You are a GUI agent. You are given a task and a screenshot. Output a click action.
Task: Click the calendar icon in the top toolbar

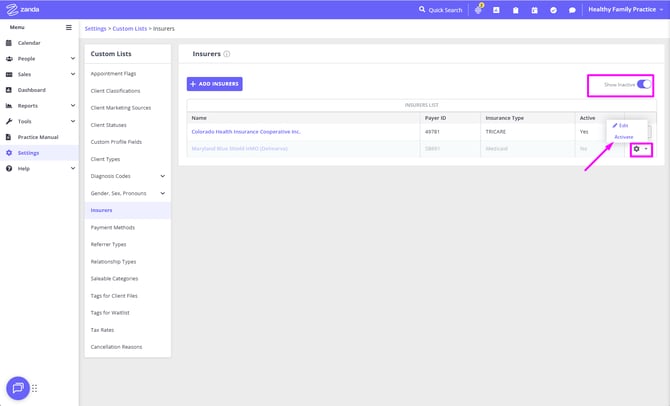534,10
